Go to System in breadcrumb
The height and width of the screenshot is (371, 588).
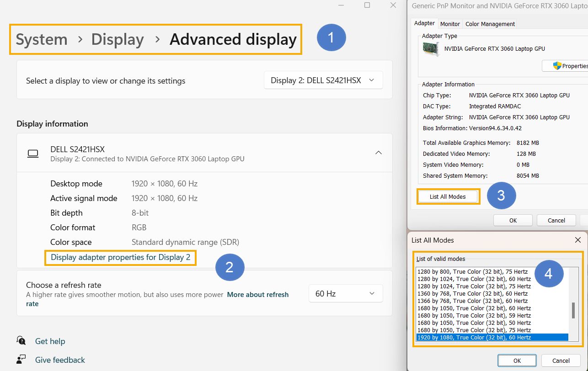[x=42, y=39]
